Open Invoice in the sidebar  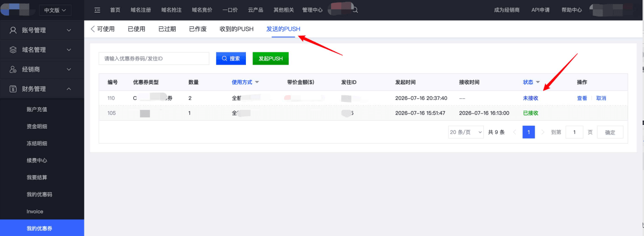tap(35, 212)
